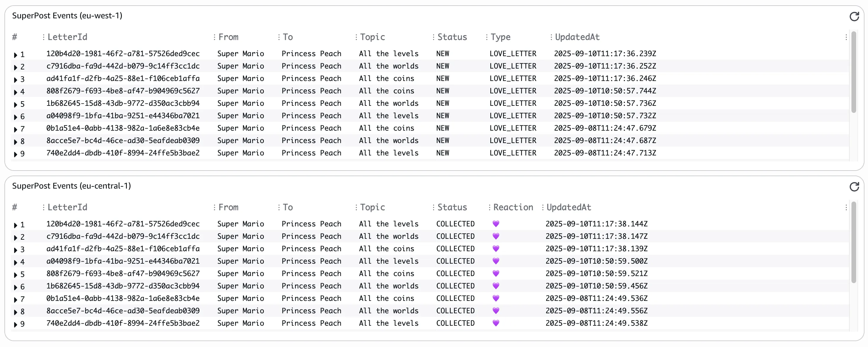Sort eu-west-1 table by Type column
This screenshot has height=347, width=868.
500,37
